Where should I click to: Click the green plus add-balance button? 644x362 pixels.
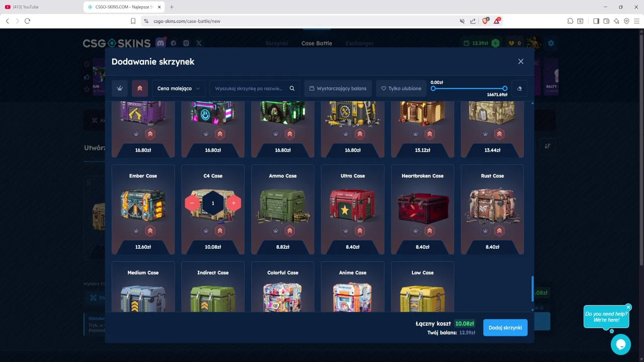tap(496, 43)
